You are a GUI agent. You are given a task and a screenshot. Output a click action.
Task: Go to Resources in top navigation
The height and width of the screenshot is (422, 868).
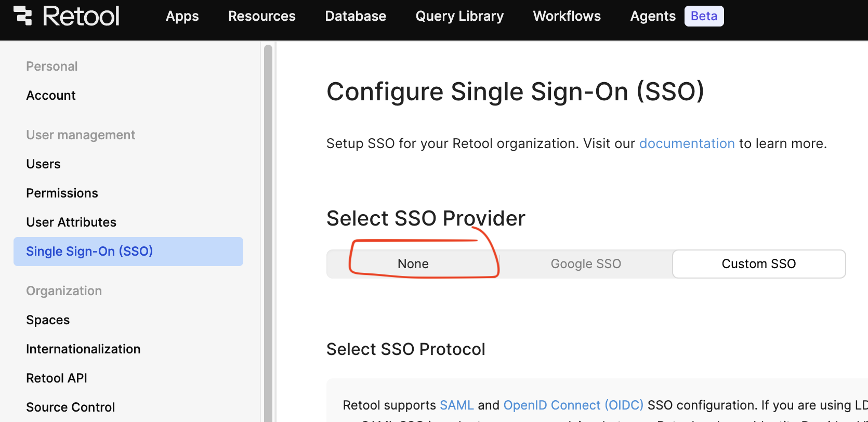pos(262,16)
